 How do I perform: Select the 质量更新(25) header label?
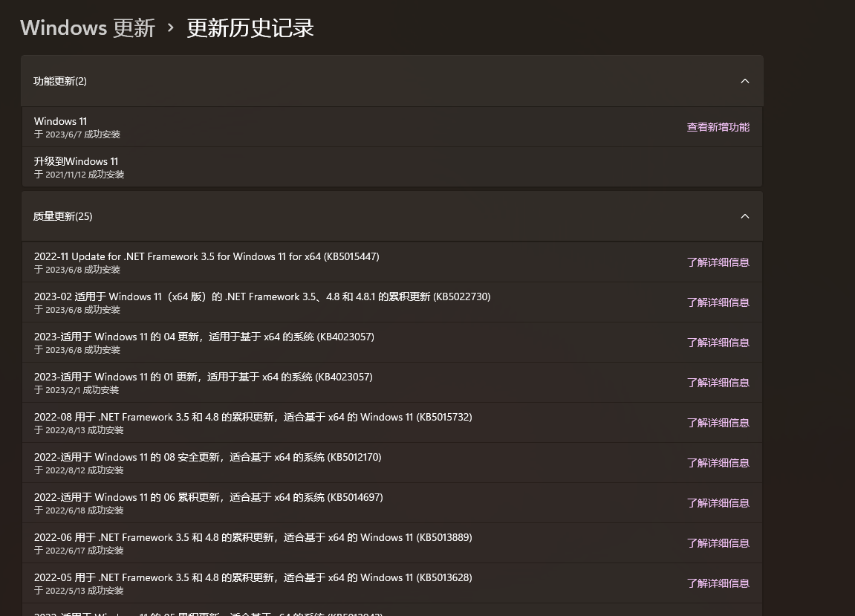[62, 216]
